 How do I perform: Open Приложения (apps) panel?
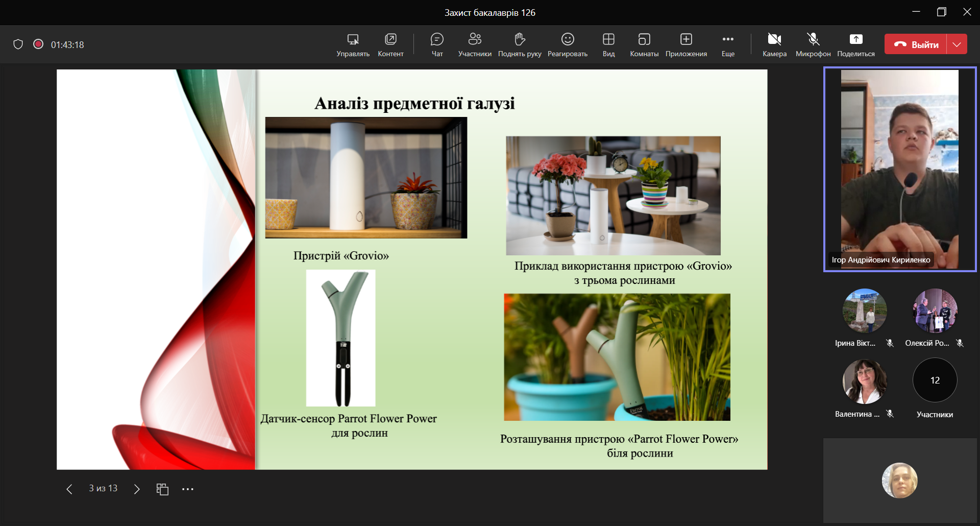coord(686,45)
